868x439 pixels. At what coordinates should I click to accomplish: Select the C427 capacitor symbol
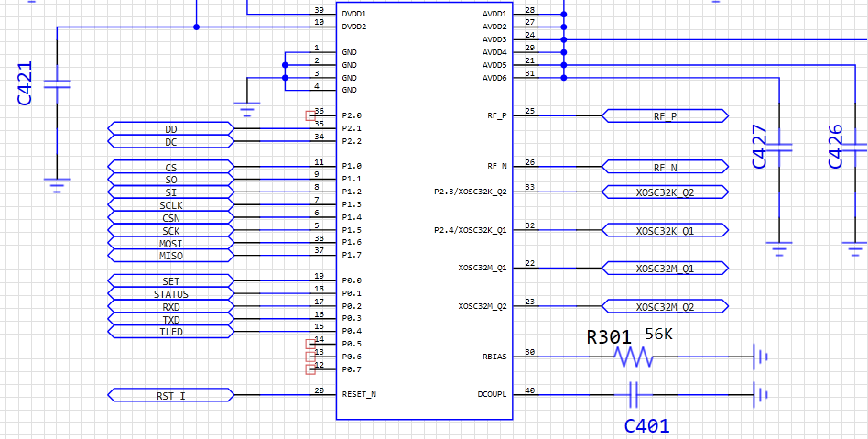click(x=779, y=148)
